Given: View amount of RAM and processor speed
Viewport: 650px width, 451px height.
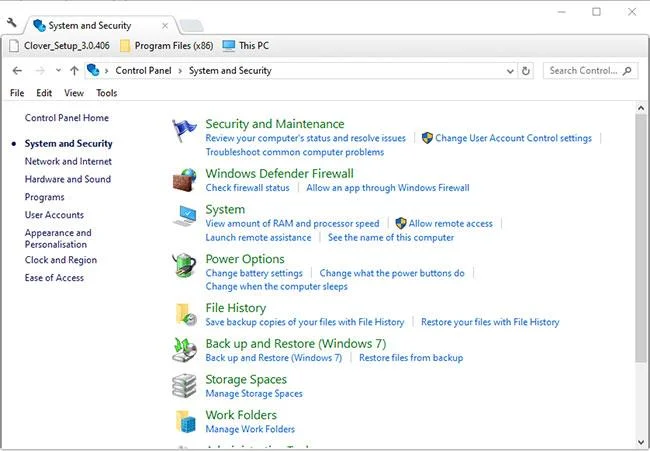Looking at the screenshot, I should [x=292, y=224].
